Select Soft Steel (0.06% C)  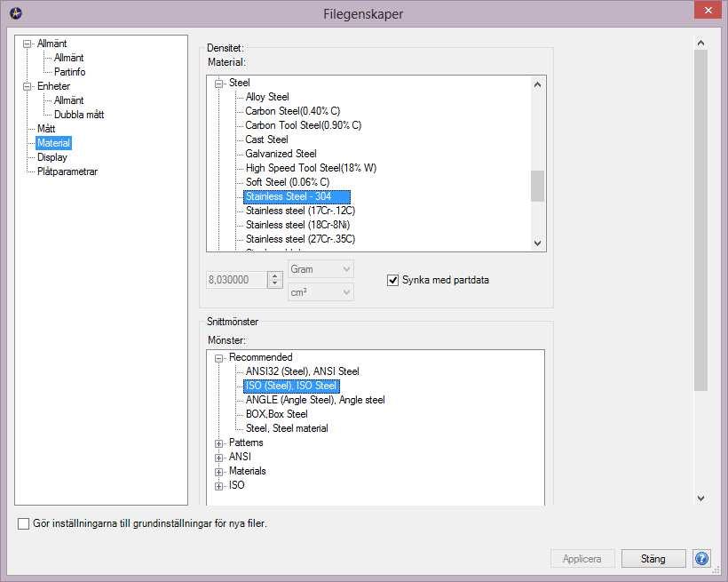coord(288,182)
